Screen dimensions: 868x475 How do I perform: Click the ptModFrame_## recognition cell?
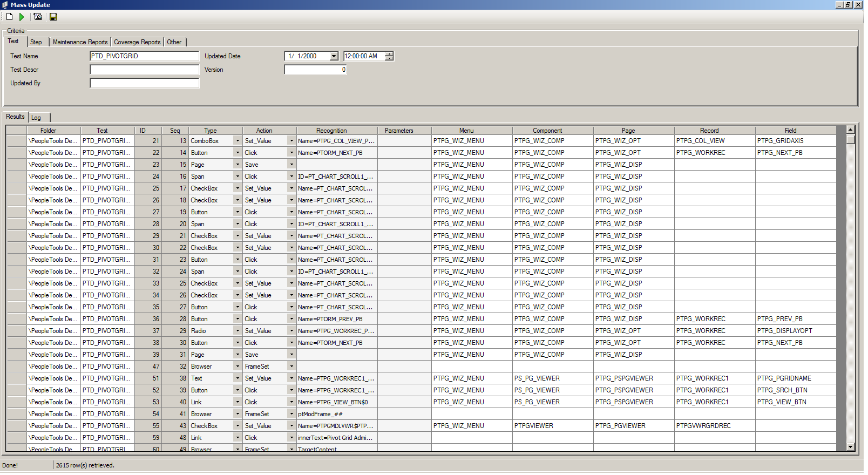coord(337,414)
